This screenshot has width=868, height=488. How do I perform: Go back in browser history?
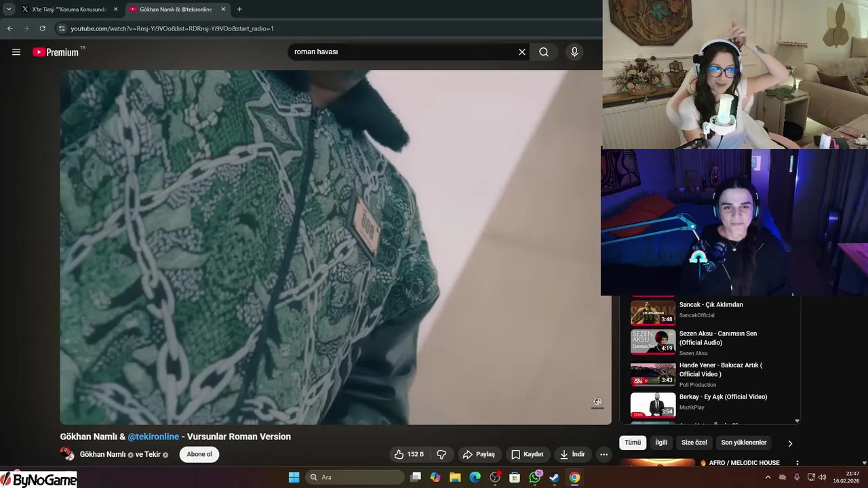9,28
